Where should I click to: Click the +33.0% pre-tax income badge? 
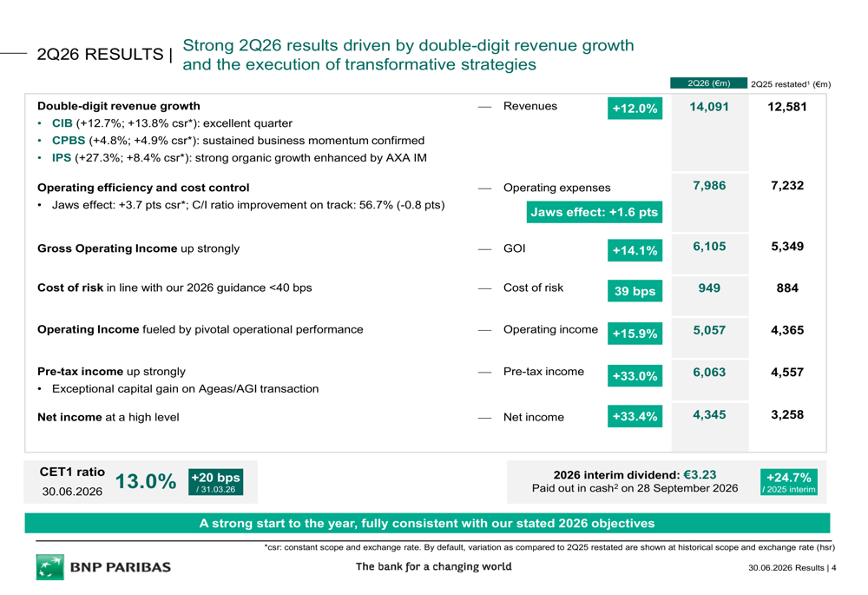pos(635,375)
